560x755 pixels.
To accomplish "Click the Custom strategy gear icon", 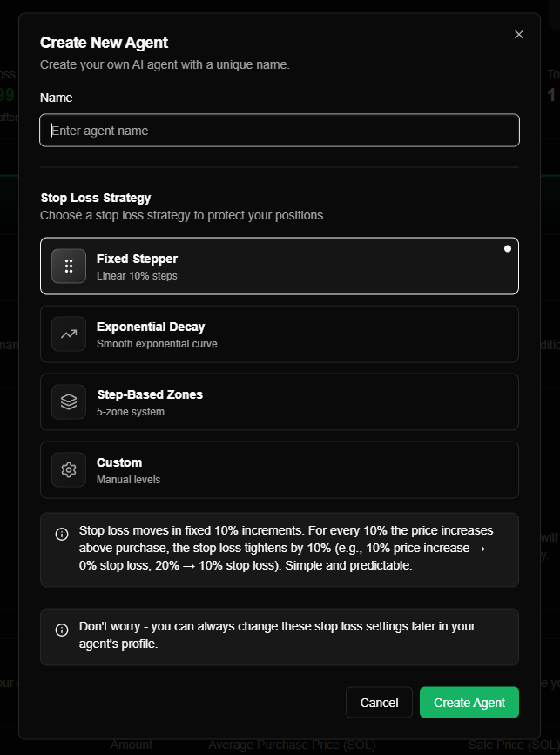I will coord(68,469).
